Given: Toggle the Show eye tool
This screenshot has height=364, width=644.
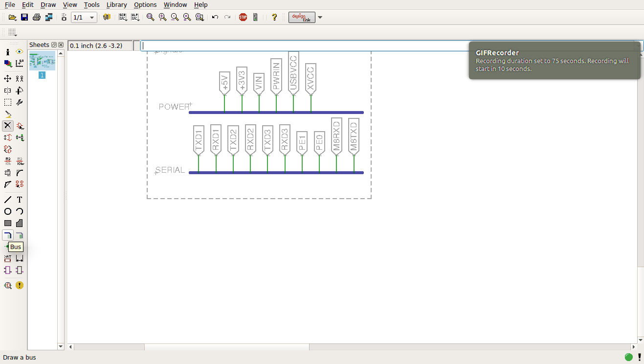Looking at the screenshot, I should click(20, 52).
